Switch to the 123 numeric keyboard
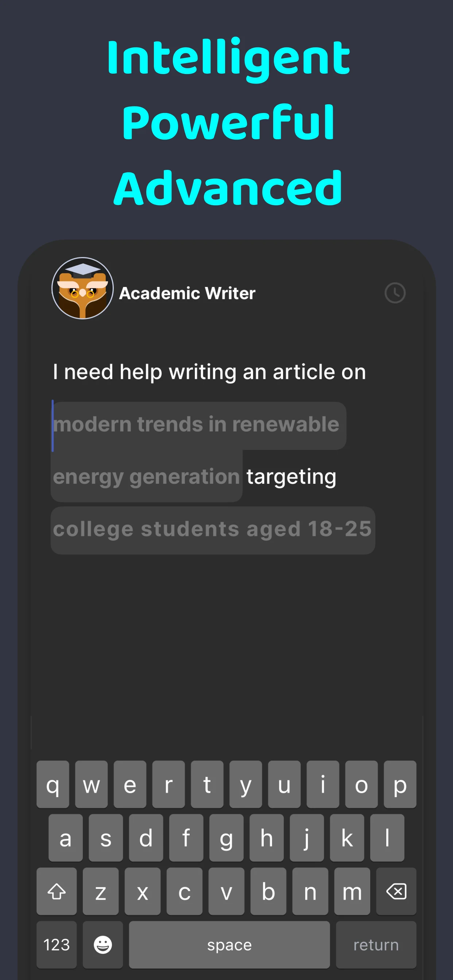Image resolution: width=453 pixels, height=980 pixels. click(56, 944)
